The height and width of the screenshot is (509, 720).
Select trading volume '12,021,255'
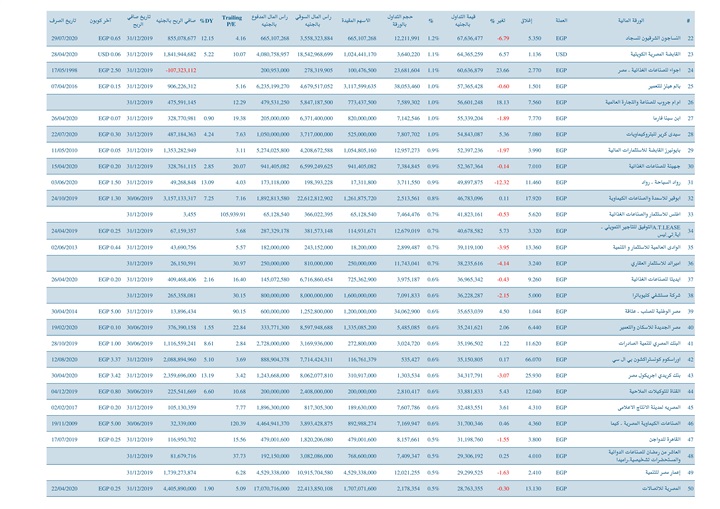point(407,473)
